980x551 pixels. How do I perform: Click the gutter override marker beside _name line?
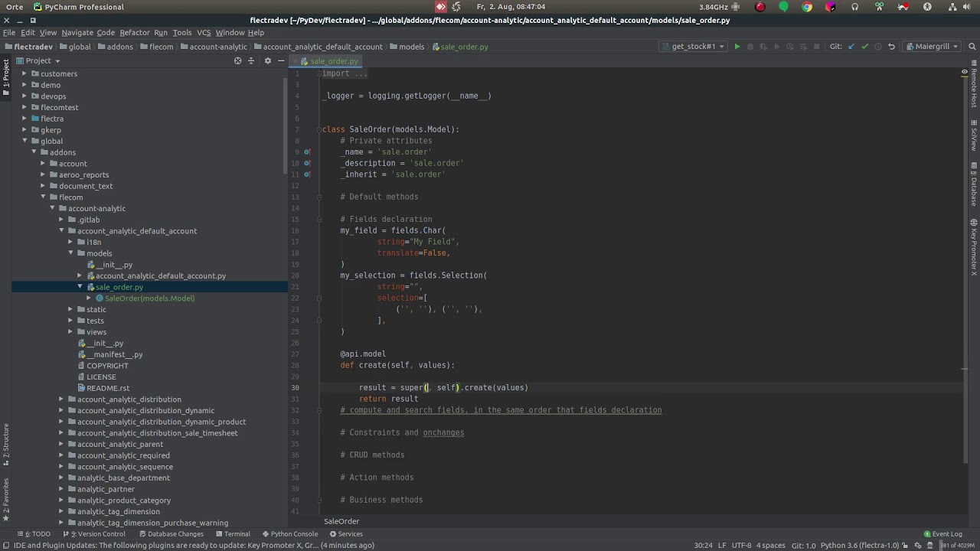click(307, 152)
